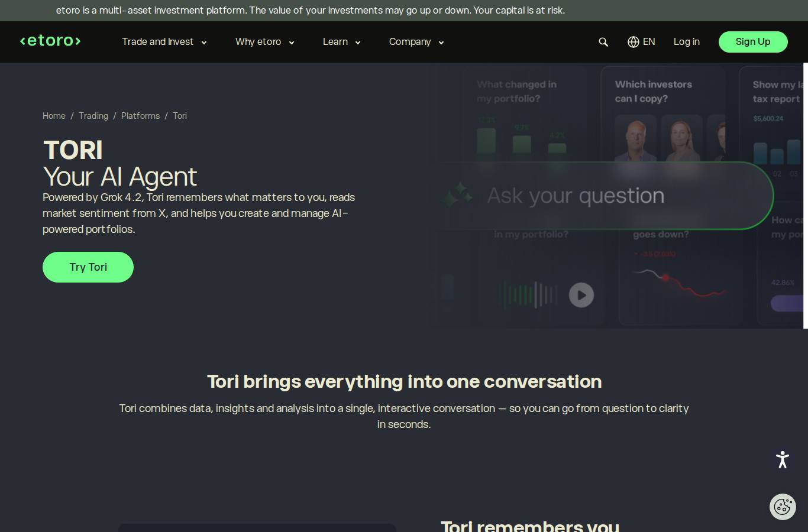Go to Home breadcrumb
The width and height of the screenshot is (808, 532).
tap(54, 116)
